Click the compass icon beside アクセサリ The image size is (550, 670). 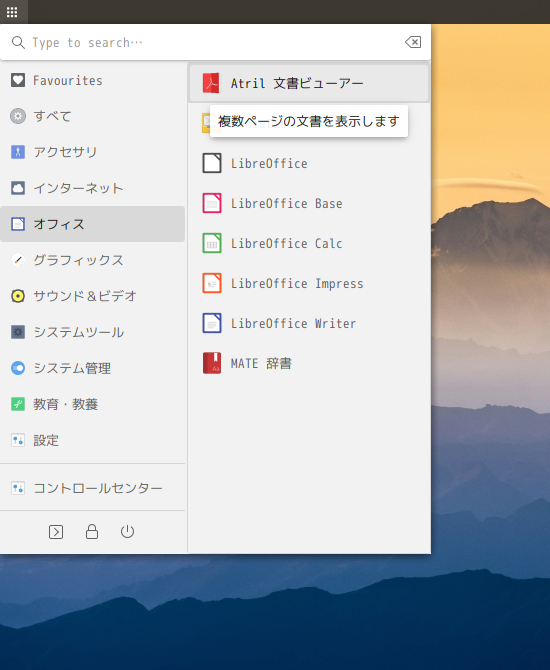pyautogui.click(x=18, y=152)
